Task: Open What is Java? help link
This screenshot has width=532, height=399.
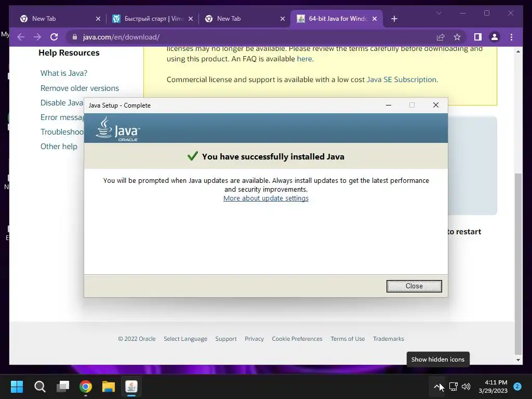Action: coord(64,73)
